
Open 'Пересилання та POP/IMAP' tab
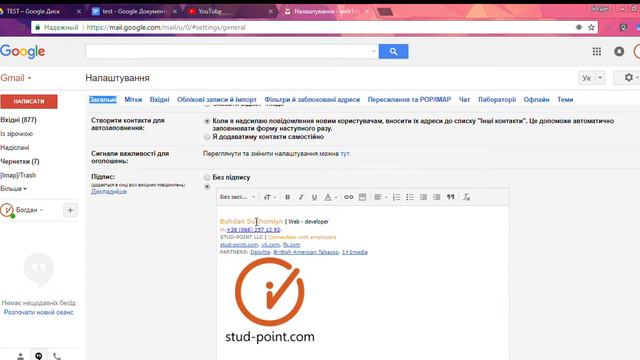409,100
